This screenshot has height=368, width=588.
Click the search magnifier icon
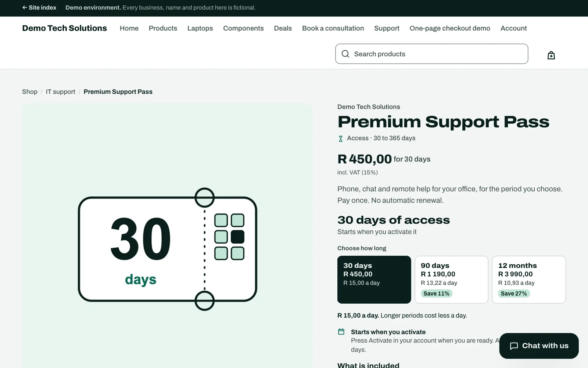pyautogui.click(x=345, y=54)
